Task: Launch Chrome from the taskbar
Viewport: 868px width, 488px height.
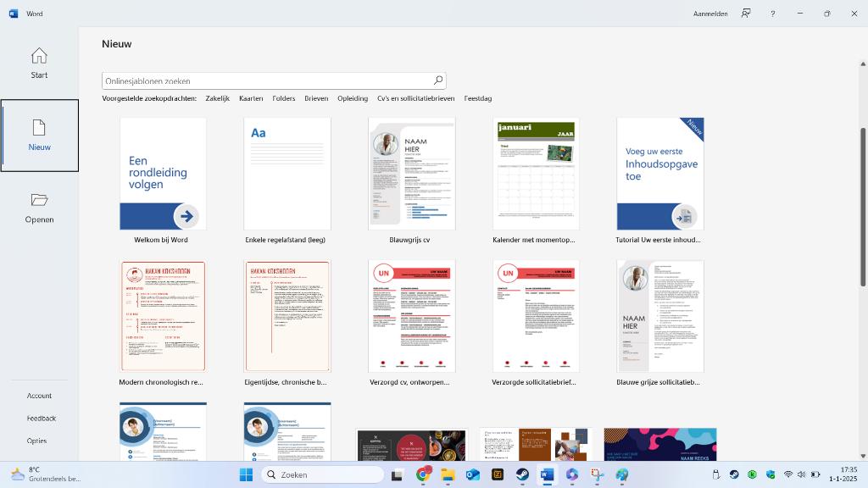Action: point(424,474)
